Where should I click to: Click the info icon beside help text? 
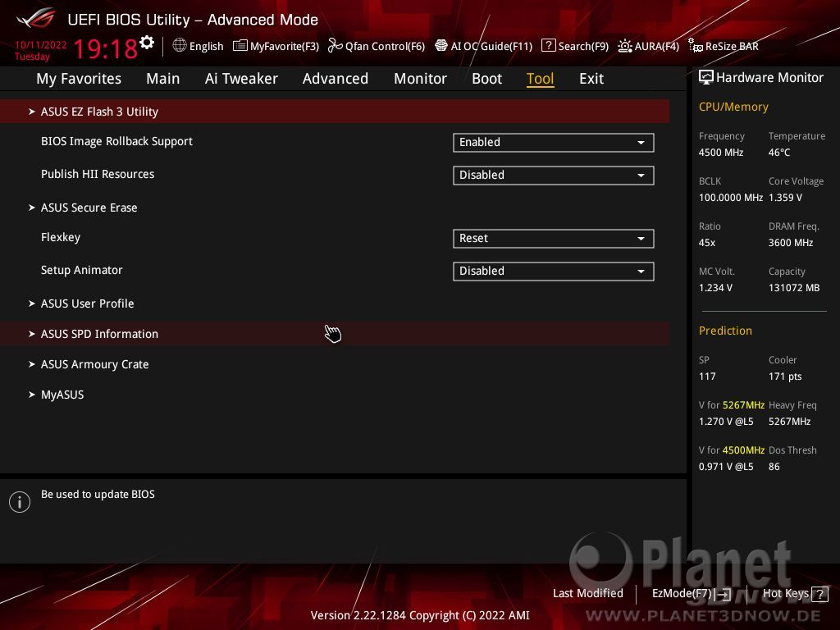coord(20,502)
